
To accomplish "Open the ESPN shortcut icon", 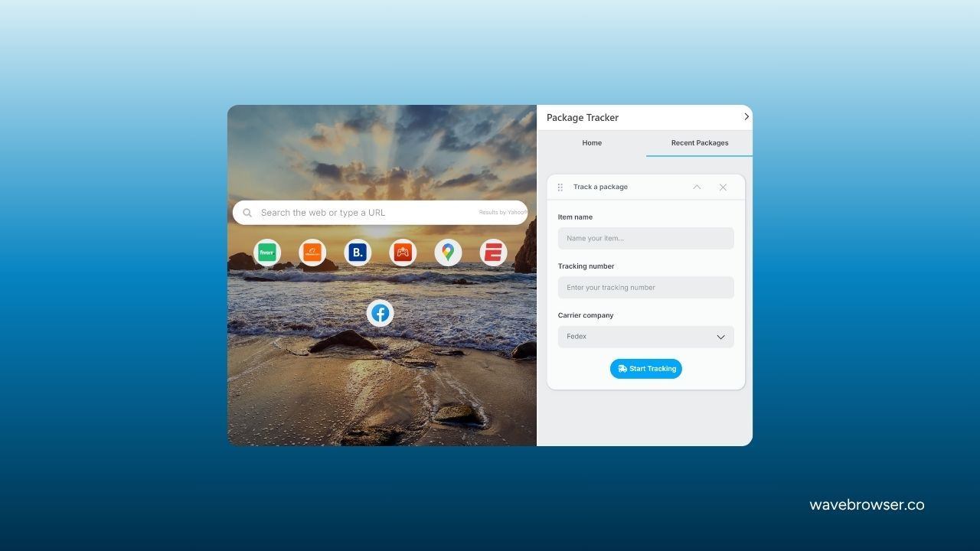I will [493, 253].
